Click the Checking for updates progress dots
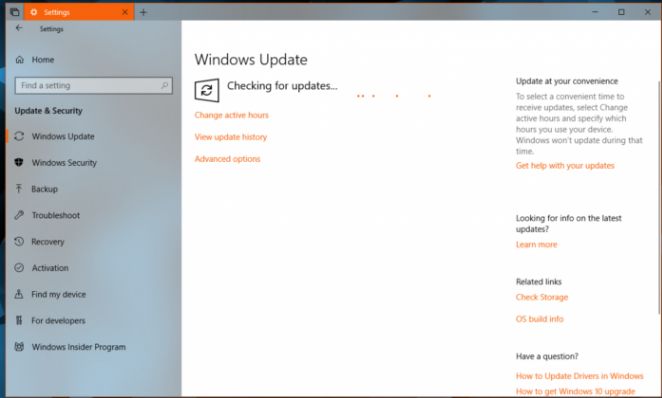The image size is (662, 398). (393, 96)
